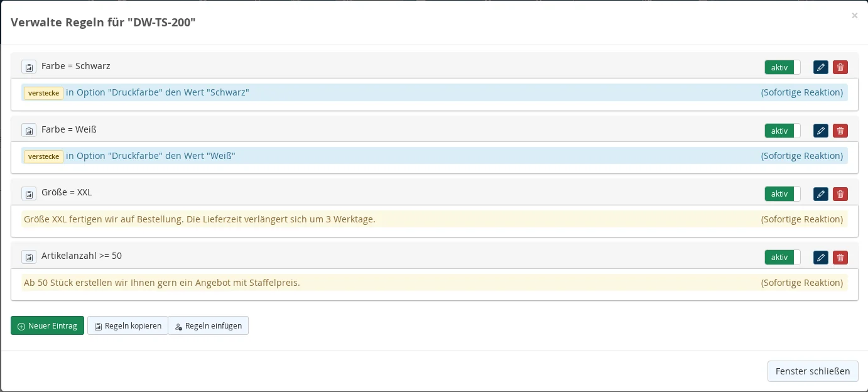Deactivate the 'Artikelanzahl >= 50' rule
The height and width of the screenshot is (392, 868).
coord(783,258)
